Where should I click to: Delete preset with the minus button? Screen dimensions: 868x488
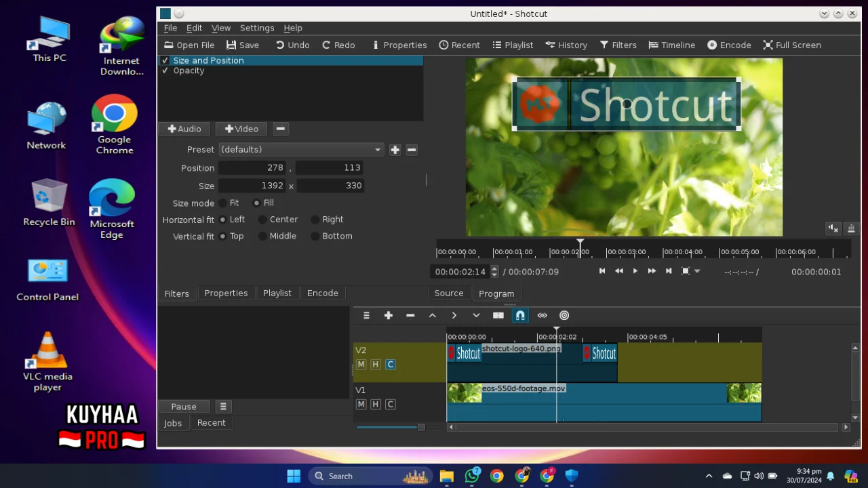(412, 150)
